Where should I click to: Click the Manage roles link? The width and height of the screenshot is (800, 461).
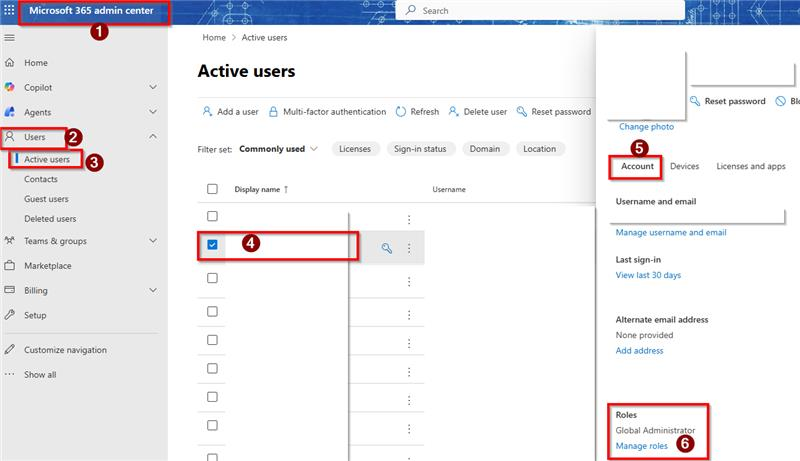click(641, 446)
